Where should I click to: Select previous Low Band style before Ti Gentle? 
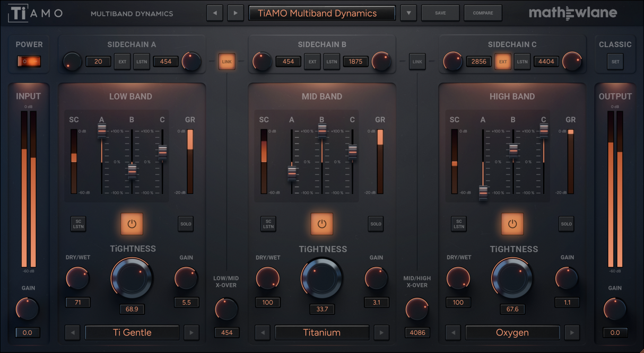tap(73, 333)
